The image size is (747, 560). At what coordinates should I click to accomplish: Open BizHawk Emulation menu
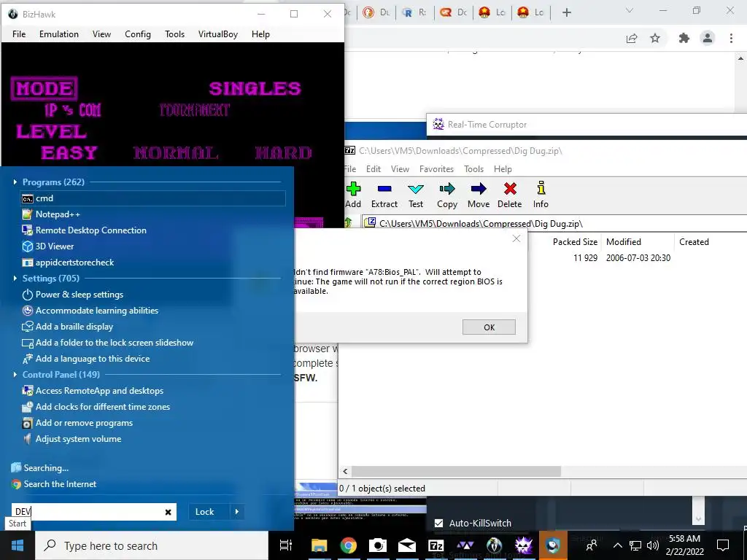[59, 34]
